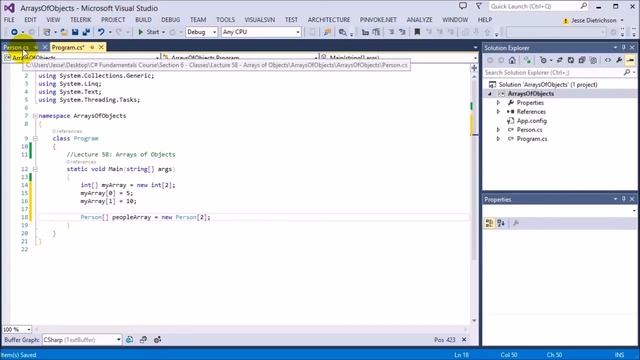Click first icon next to Buffer Graph dropdown
This screenshot has width=640, height=360.
pos(129,340)
